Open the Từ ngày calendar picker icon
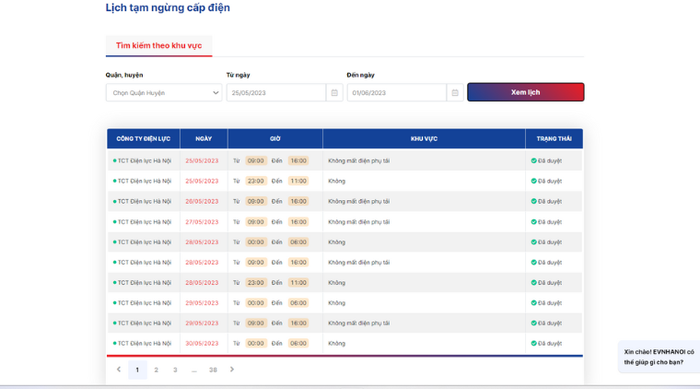 [334, 93]
